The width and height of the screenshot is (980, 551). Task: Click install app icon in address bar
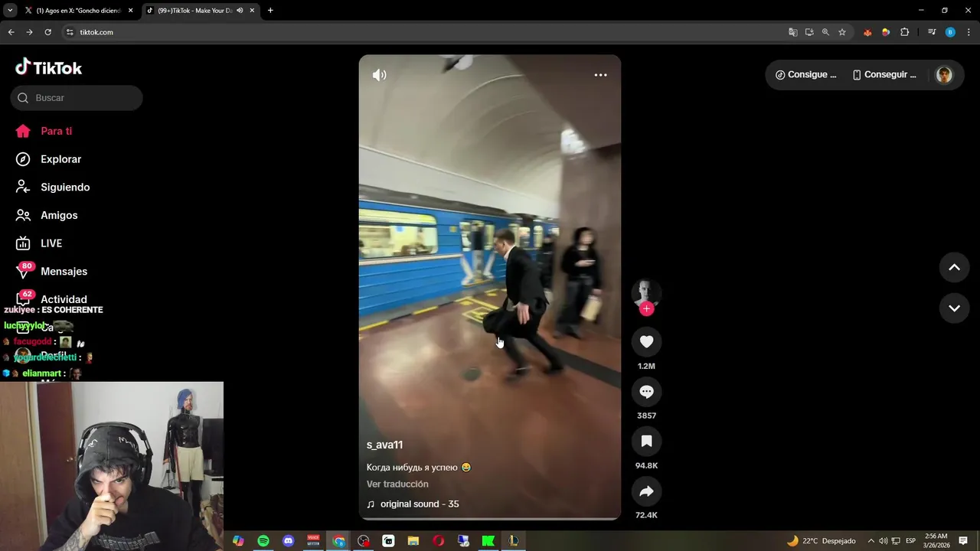click(809, 32)
